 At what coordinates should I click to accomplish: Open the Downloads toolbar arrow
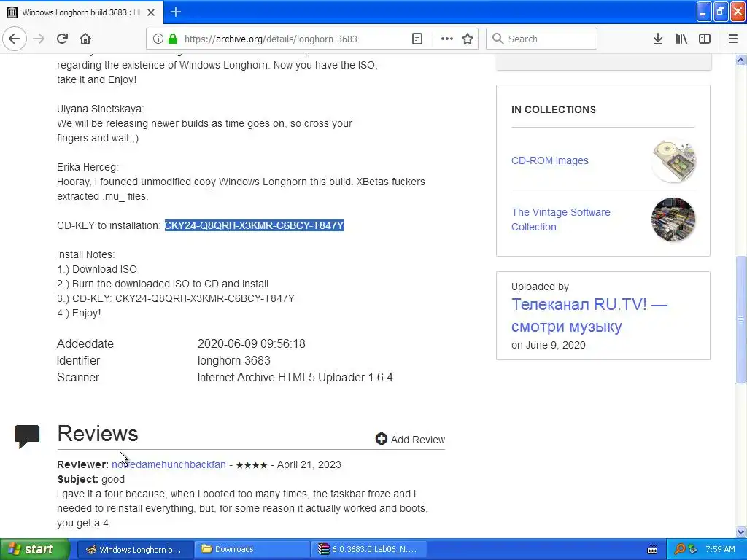pyautogui.click(x=657, y=39)
